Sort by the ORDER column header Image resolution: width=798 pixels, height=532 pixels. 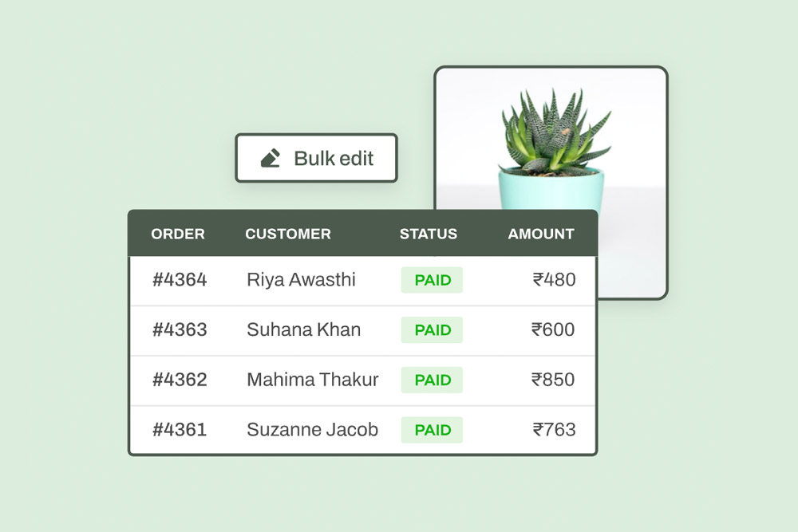click(x=178, y=234)
